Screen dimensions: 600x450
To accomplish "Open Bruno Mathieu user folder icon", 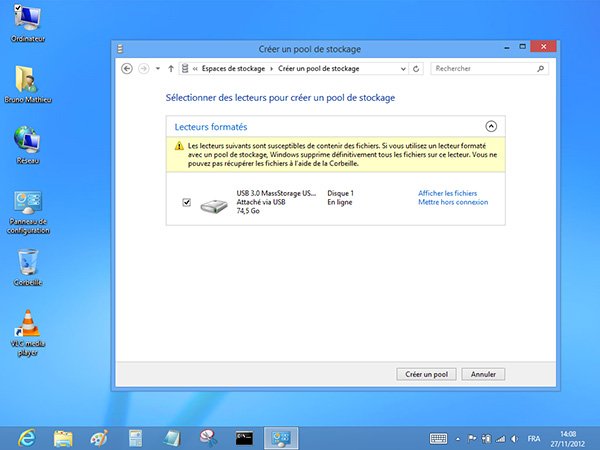I will [28, 84].
